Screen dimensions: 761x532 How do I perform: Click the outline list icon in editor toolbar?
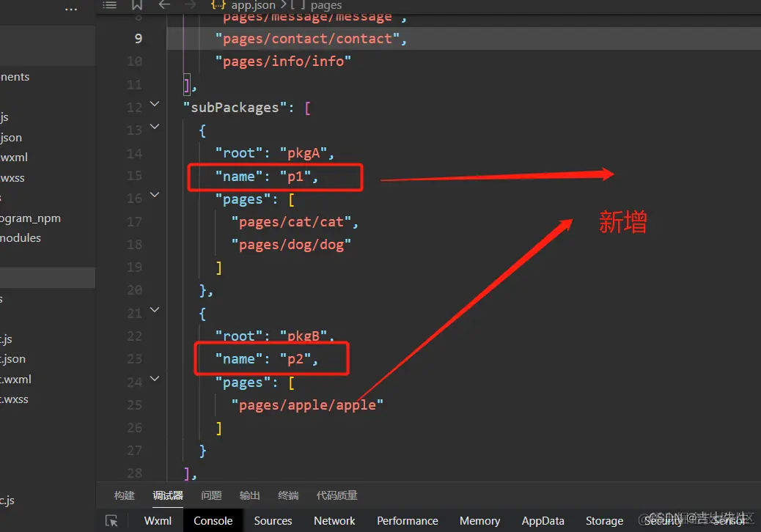pyautogui.click(x=110, y=5)
